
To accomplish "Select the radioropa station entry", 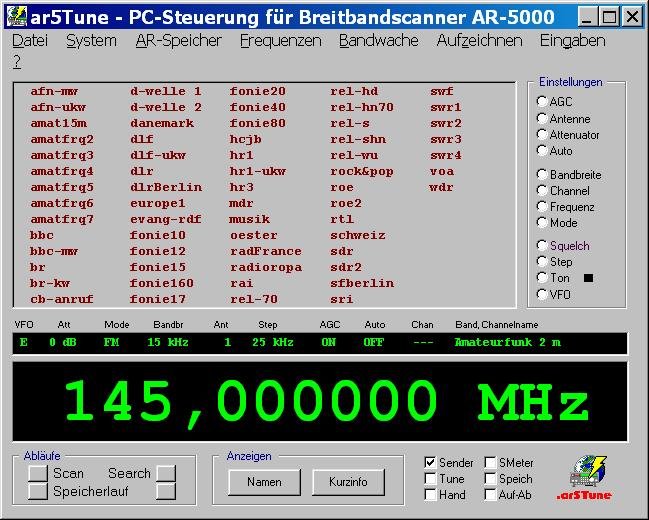I will 265,267.
